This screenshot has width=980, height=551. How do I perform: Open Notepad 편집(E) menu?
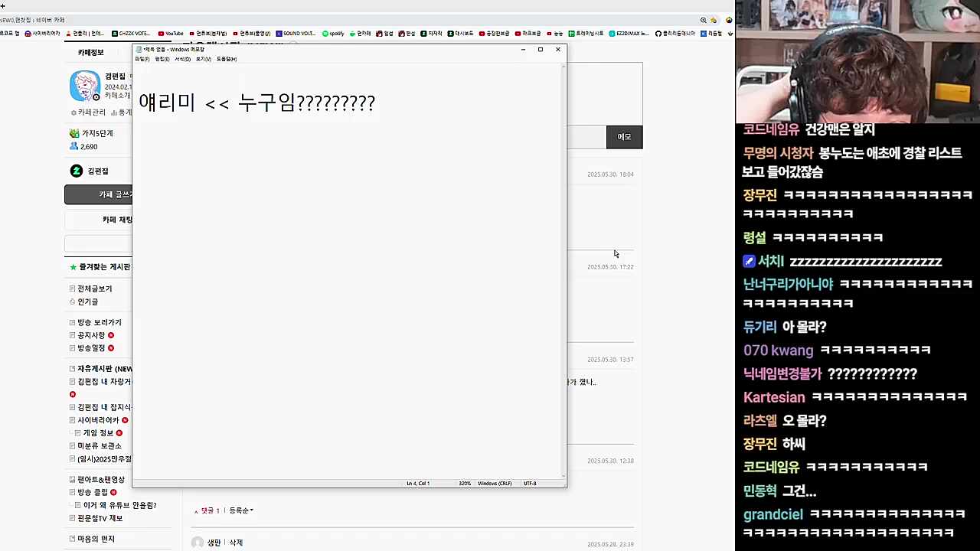[162, 59]
